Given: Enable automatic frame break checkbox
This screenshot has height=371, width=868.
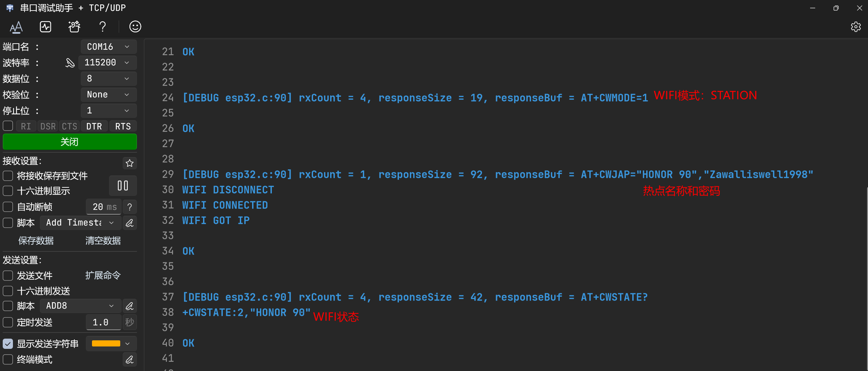Looking at the screenshot, I should 8,207.
